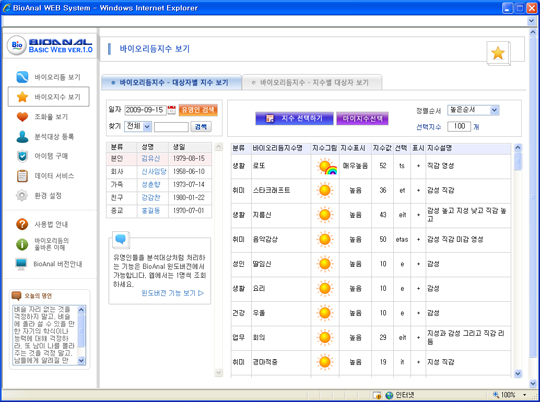This screenshot has height=402, width=540.
Task: Click the 바이오리듬지수명 column header
Action: coord(281,148)
